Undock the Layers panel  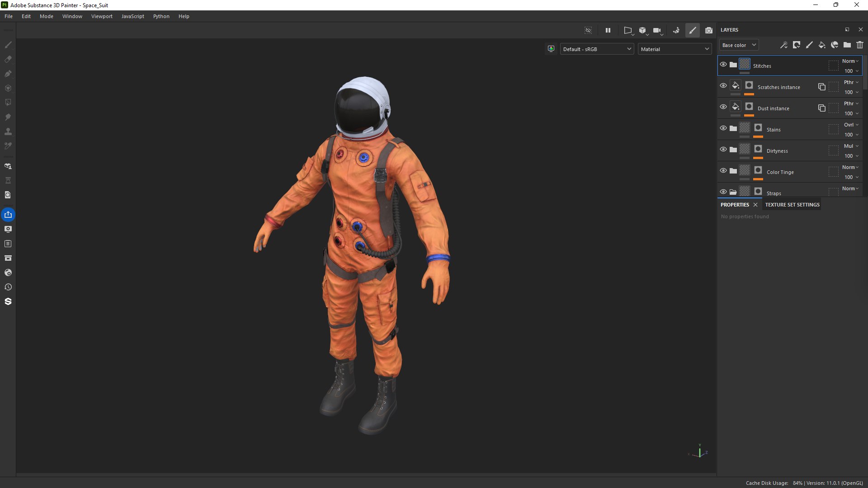(847, 29)
